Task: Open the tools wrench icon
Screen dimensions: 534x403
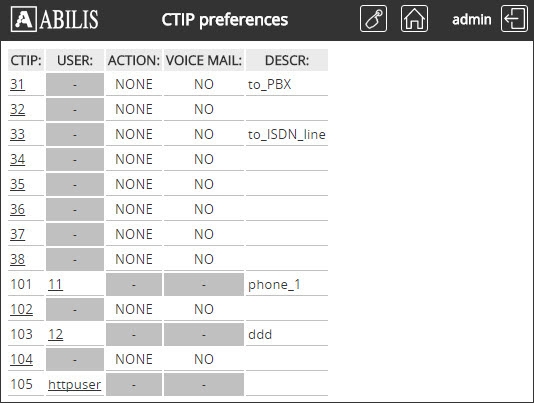Action: 373,19
